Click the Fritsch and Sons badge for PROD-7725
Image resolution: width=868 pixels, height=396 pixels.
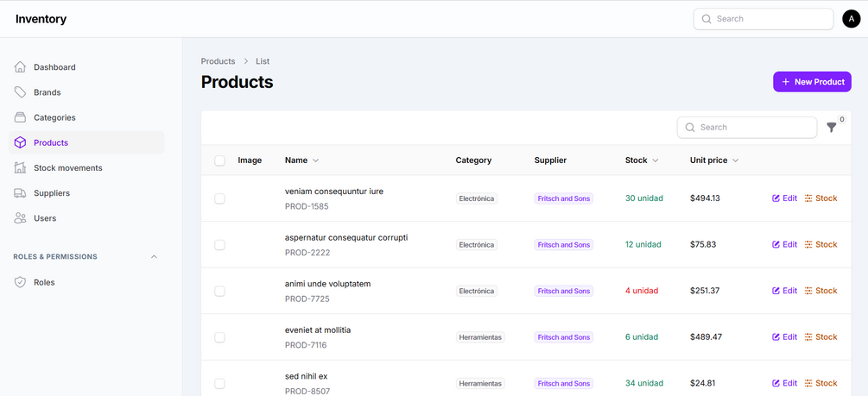click(x=563, y=291)
